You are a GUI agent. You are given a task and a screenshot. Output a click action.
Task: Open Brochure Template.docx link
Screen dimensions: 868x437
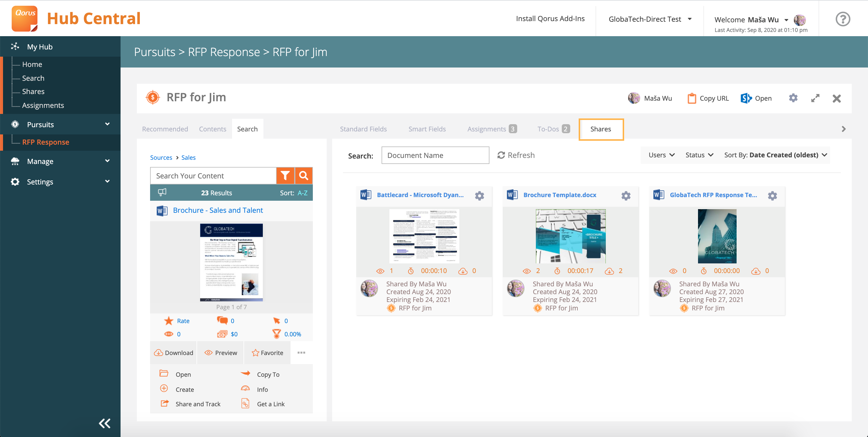pos(559,195)
